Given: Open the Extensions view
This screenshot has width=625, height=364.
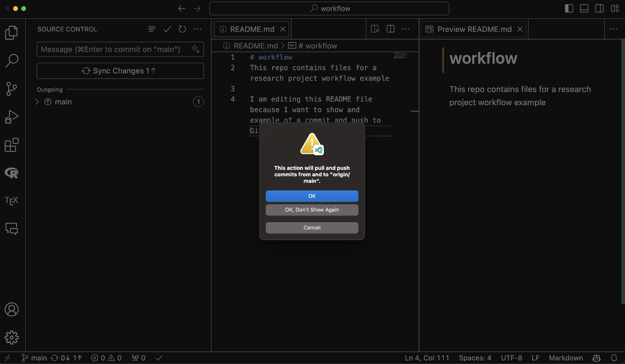Looking at the screenshot, I should [x=12, y=145].
